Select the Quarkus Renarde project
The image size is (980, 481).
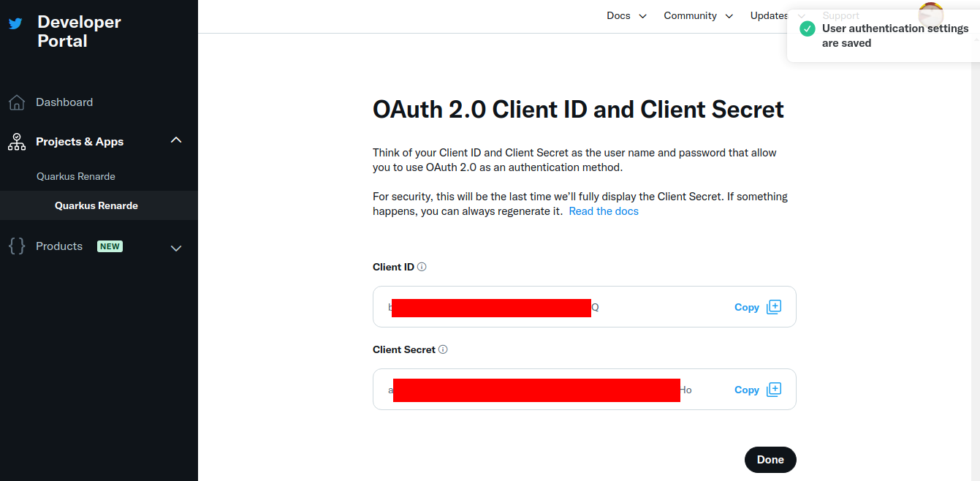click(76, 176)
